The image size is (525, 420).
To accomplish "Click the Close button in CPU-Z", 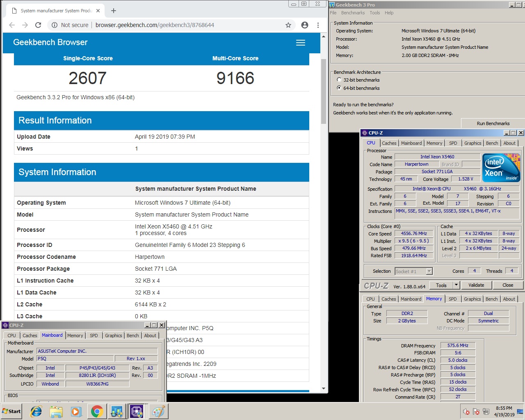I will click(507, 285).
